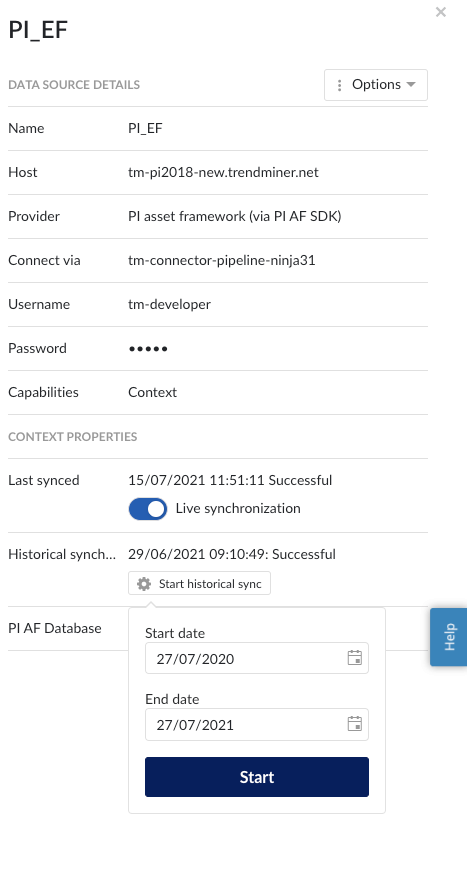Click the PI AF Database row label
This screenshot has width=467, height=885.
tap(55, 628)
